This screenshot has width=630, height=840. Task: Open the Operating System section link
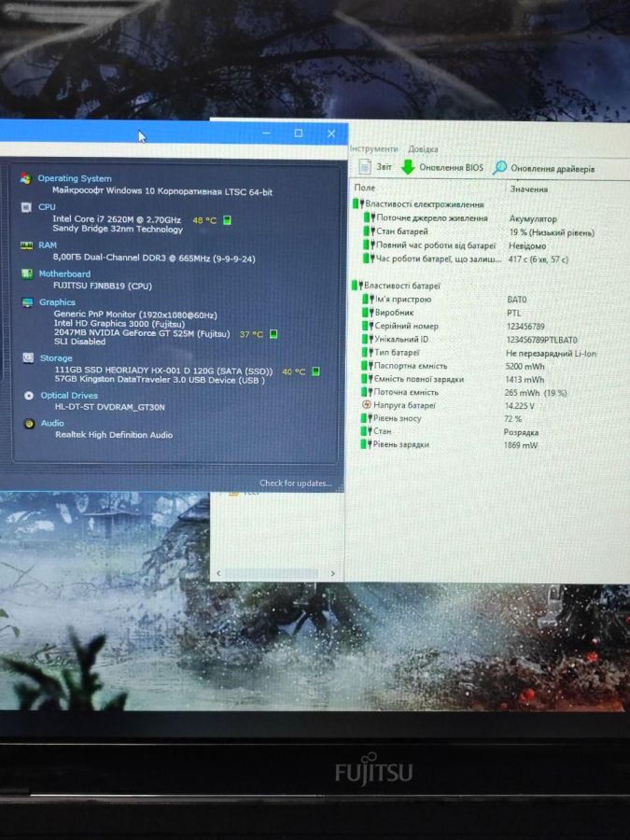pyautogui.click(x=75, y=178)
